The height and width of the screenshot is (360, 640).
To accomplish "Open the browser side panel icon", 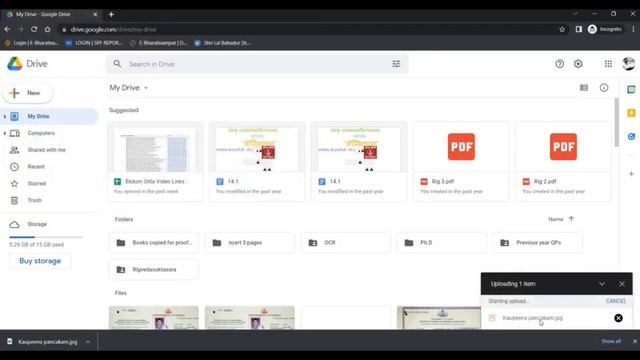I will point(578,29).
